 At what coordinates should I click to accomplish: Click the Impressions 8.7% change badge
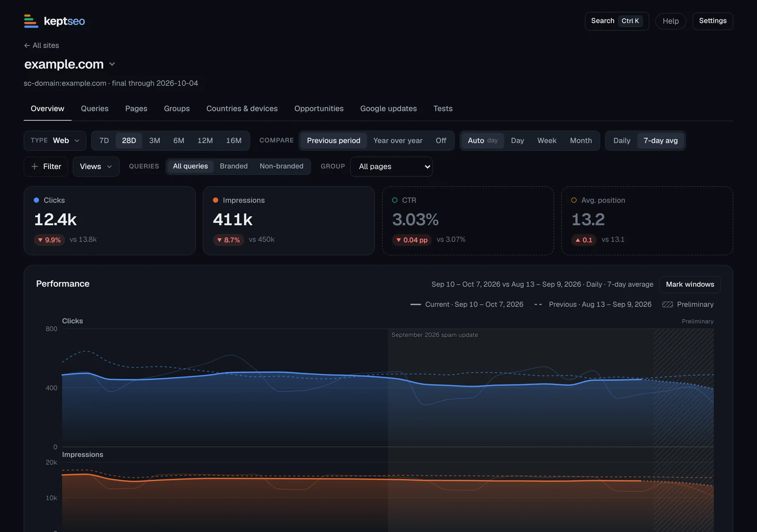click(229, 240)
